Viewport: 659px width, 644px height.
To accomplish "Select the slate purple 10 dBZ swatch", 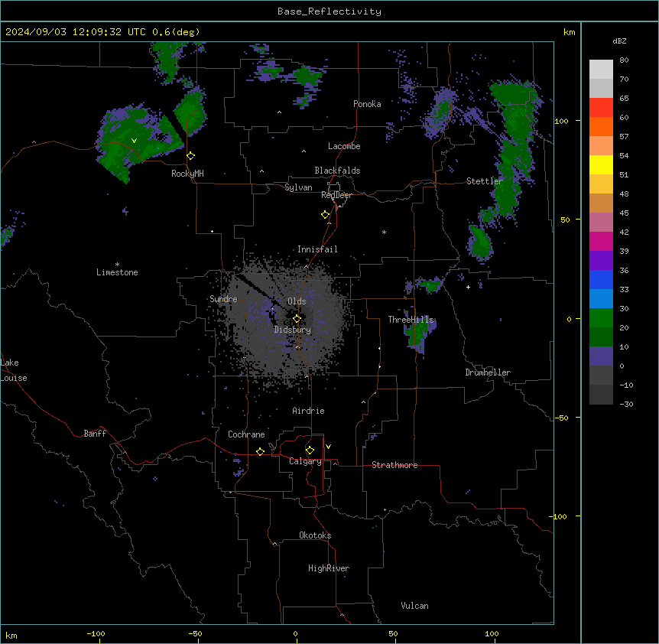I will click(601, 356).
